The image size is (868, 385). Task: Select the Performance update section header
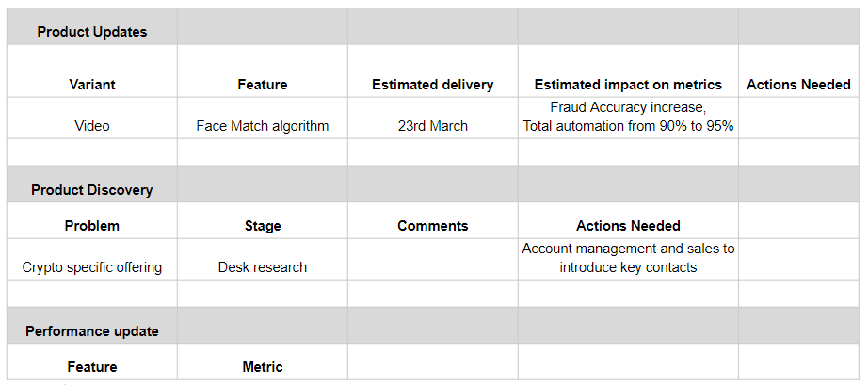pyautogui.click(x=92, y=331)
